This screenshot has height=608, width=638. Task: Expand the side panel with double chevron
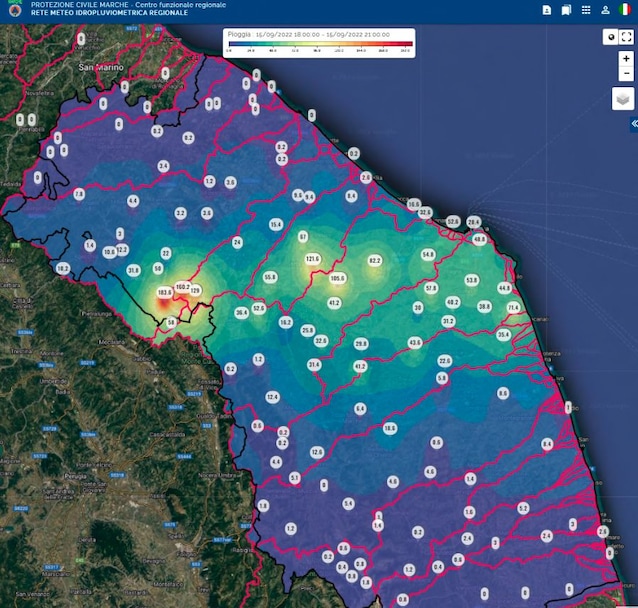click(x=634, y=124)
